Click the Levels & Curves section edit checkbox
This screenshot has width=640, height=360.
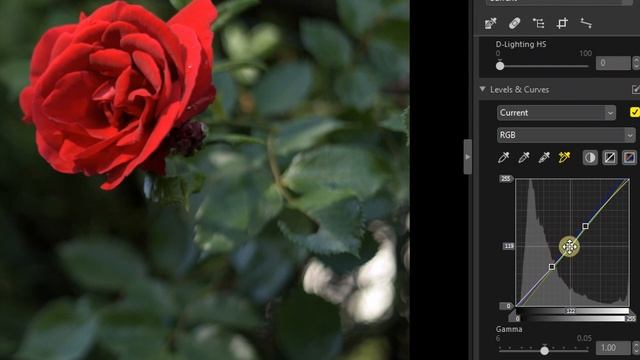pyautogui.click(x=636, y=89)
